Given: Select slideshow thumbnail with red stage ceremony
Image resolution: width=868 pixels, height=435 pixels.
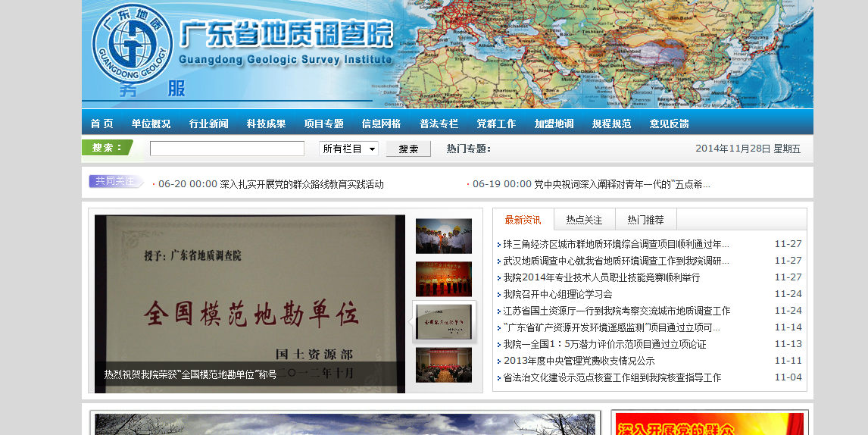Looking at the screenshot, I should [x=443, y=279].
